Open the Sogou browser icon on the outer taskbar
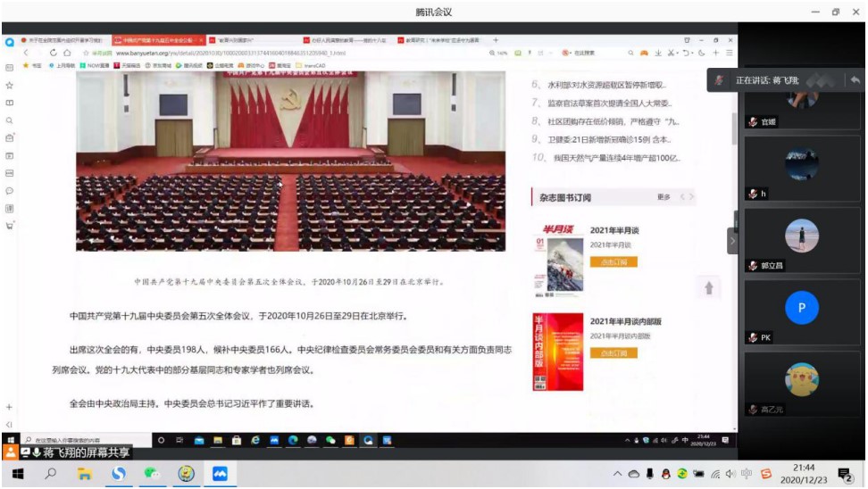 coord(118,474)
